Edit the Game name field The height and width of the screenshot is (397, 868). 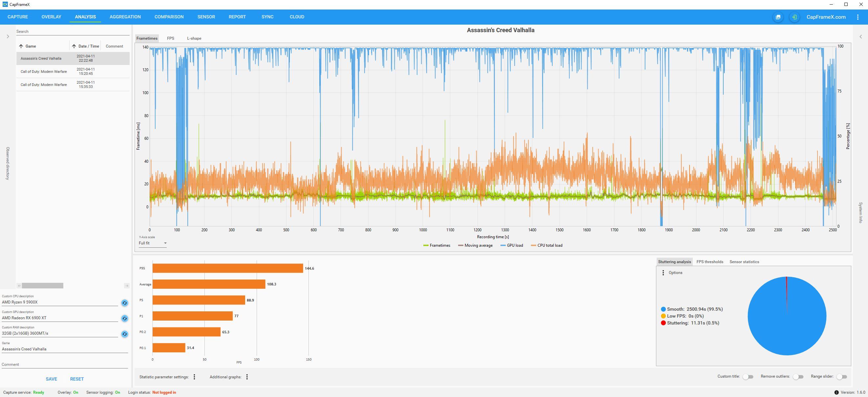pyautogui.click(x=65, y=349)
